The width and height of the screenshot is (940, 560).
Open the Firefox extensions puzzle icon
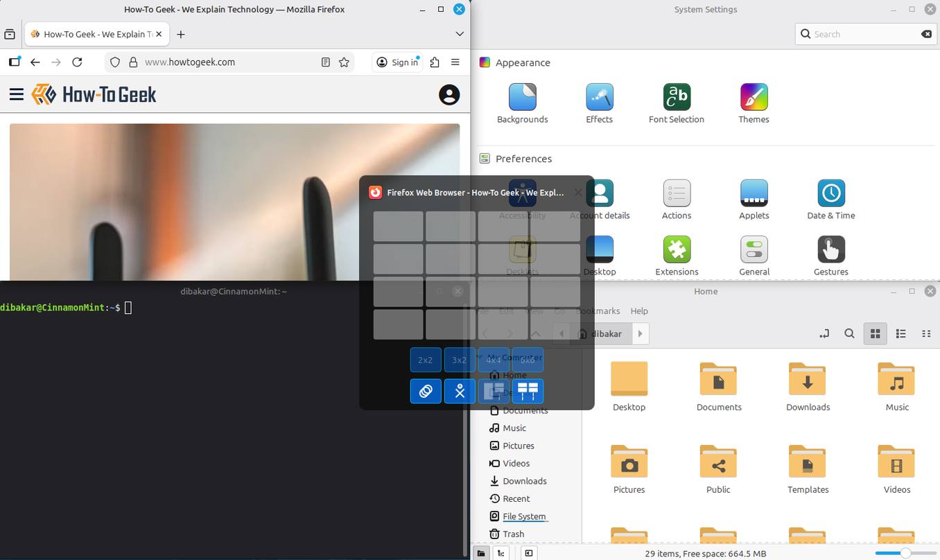coord(435,62)
